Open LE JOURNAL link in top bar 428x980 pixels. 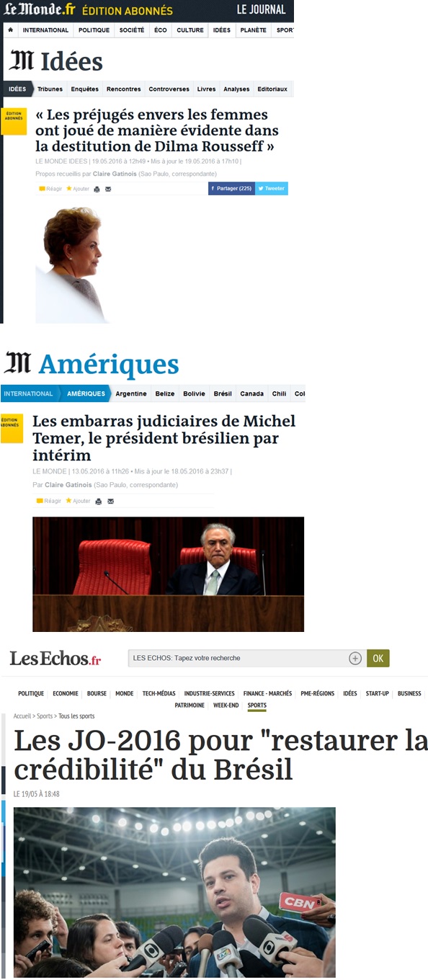(x=261, y=10)
